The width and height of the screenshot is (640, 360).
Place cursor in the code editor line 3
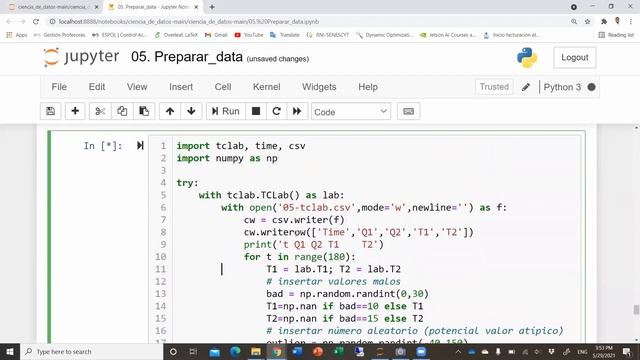point(376,170)
